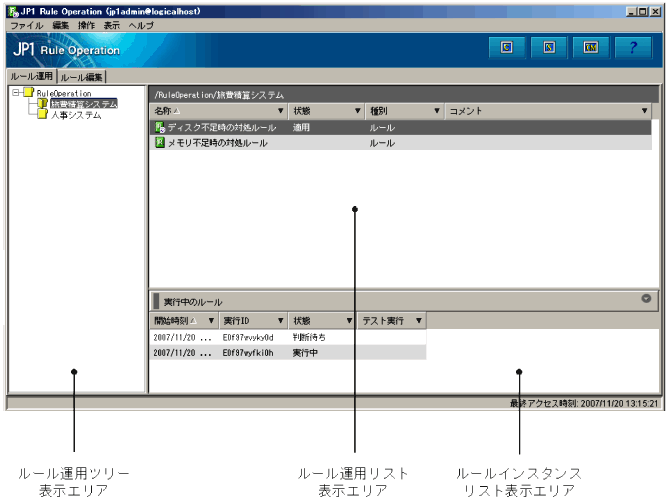
Task: Maximize the JP1 Rule Operation window
Action: [x=642, y=12]
